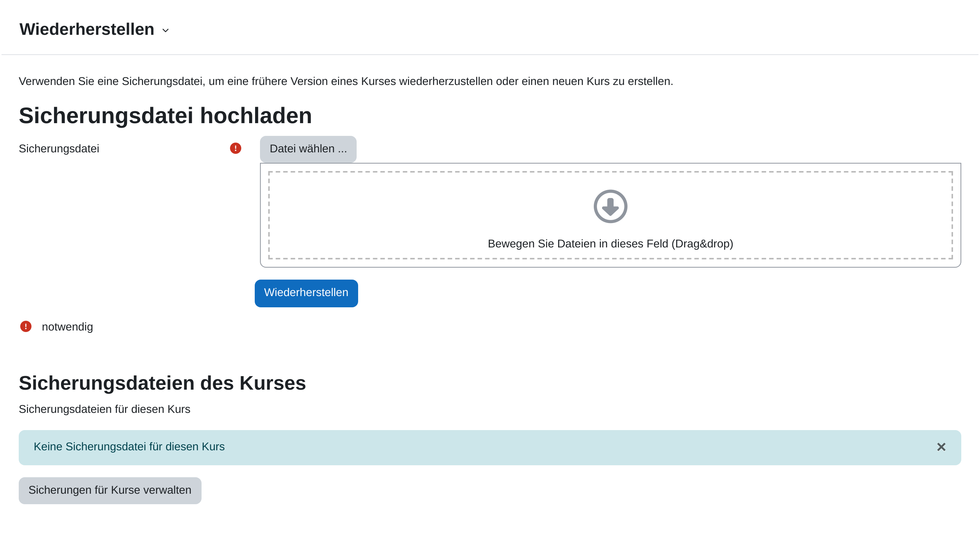Viewport: 980px width, 539px height.
Task: Click the Datei wählen ... button
Action: click(x=308, y=149)
